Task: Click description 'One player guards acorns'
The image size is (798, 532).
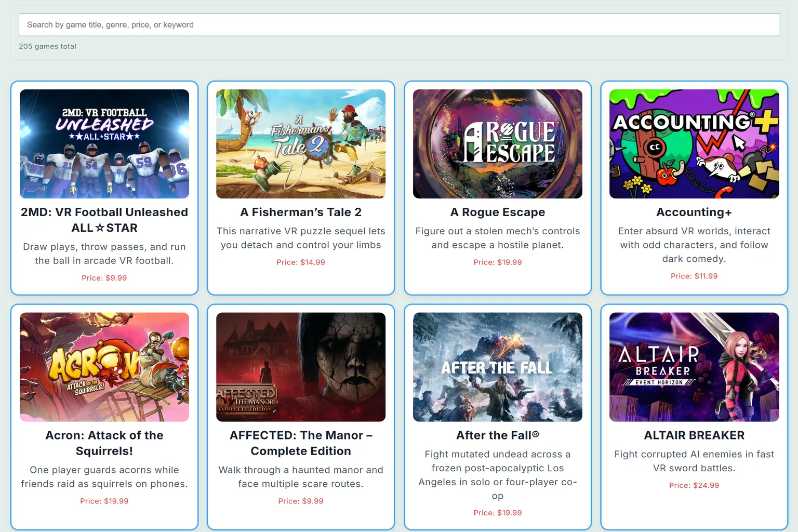Action: coord(104,477)
